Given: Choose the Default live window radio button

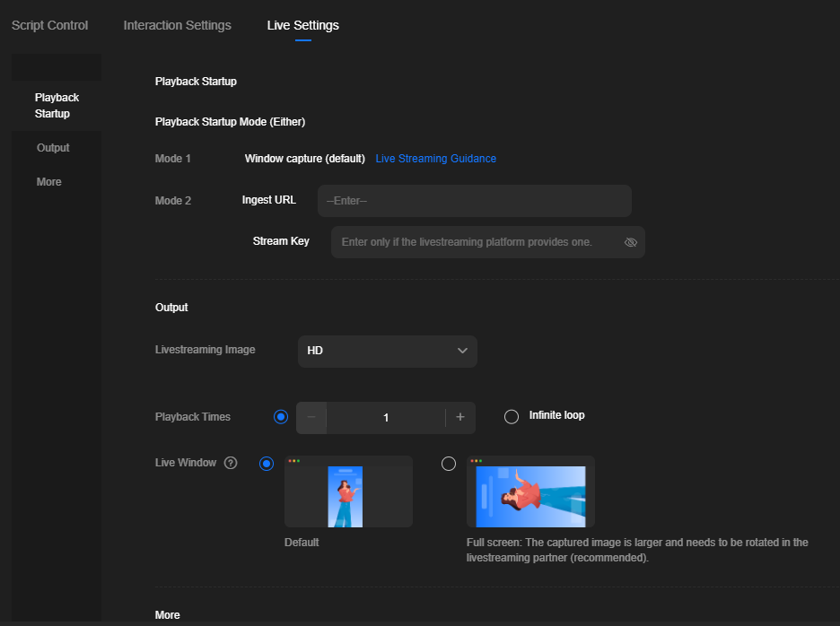Looking at the screenshot, I should pyautogui.click(x=267, y=463).
